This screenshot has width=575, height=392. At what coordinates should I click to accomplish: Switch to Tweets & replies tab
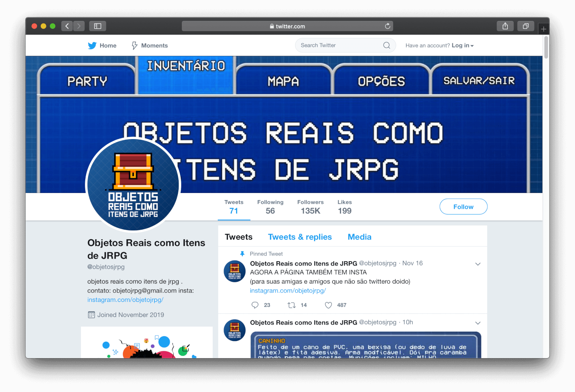tap(300, 237)
